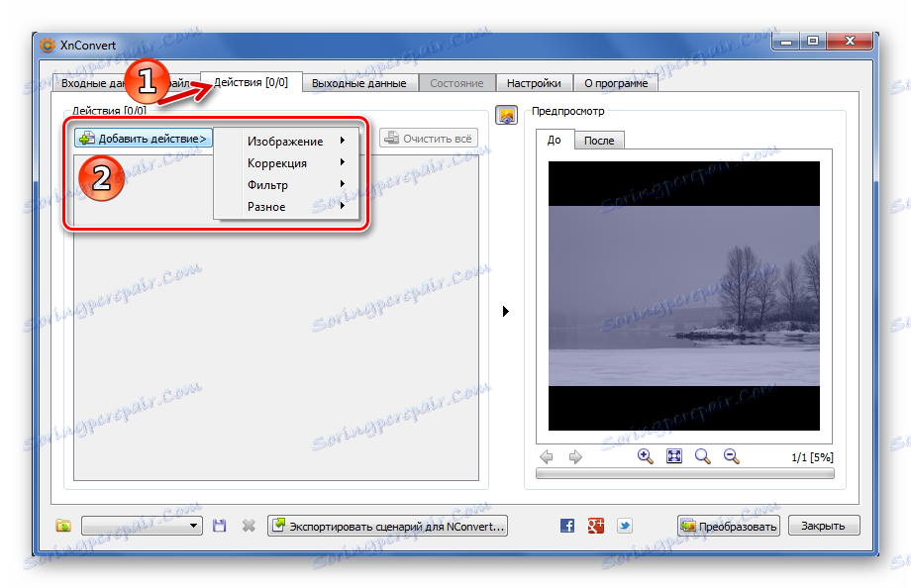The image size is (911, 588).
Task: Click the horizontal scrollbar under the preview
Action: pyautogui.click(x=684, y=473)
